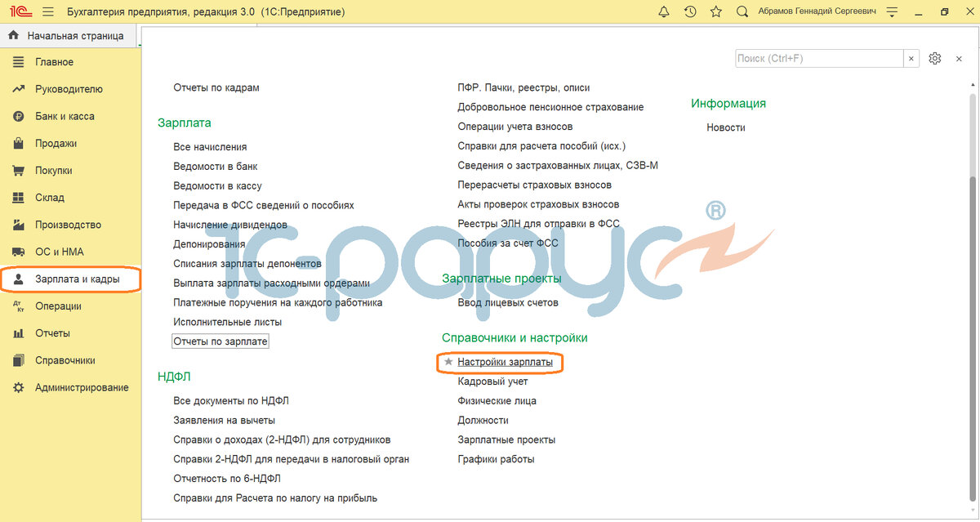Click the Отчеты bar chart icon

tap(18, 333)
